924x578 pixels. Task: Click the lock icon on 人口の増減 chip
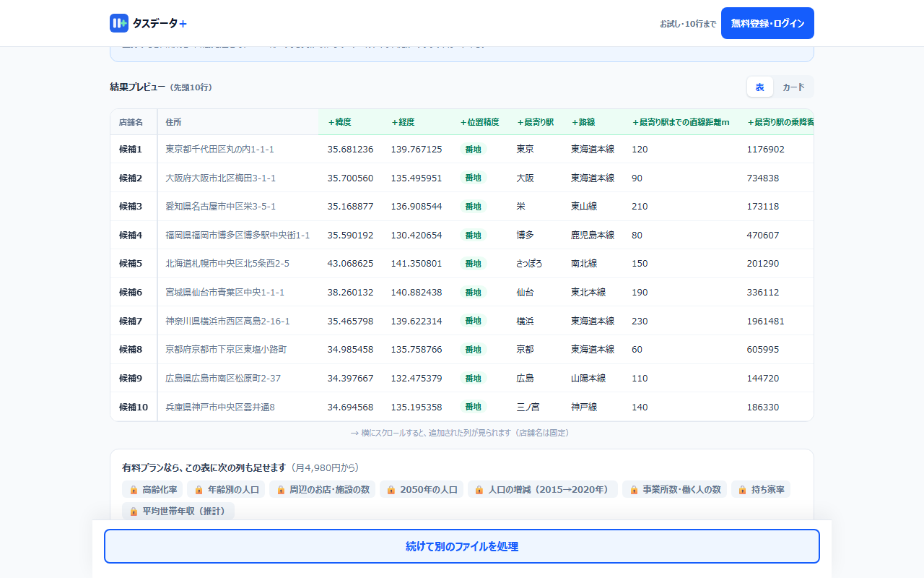click(479, 490)
